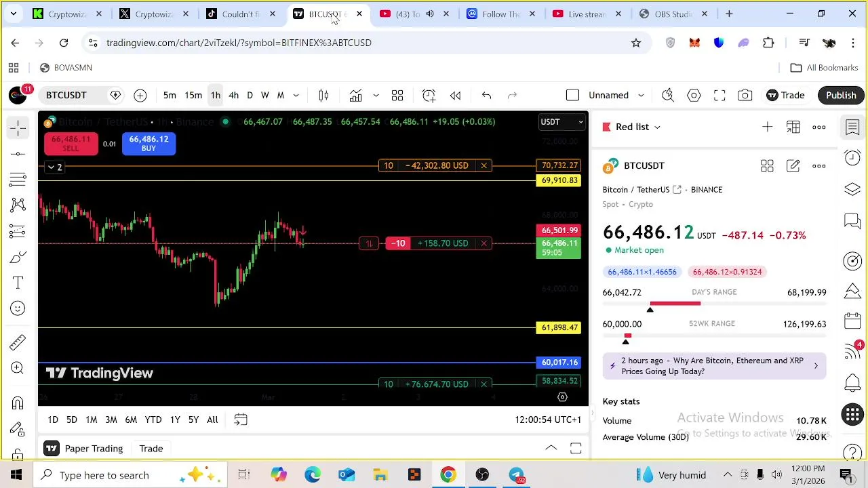The width and height of the screenshot is (868, 488).
Task: Open advanced view of watchlist
Action: 793,127
